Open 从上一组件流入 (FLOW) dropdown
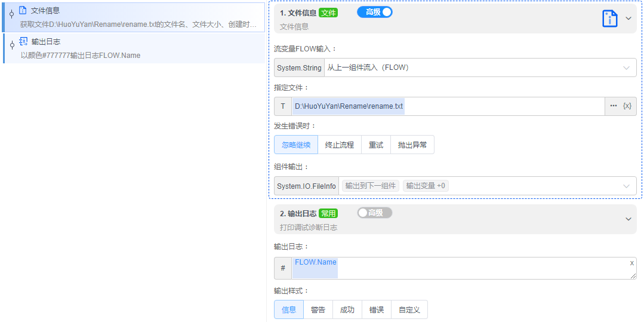Image resolution: width=644 pixels, height=322 pixels. (x=480, y=68)
